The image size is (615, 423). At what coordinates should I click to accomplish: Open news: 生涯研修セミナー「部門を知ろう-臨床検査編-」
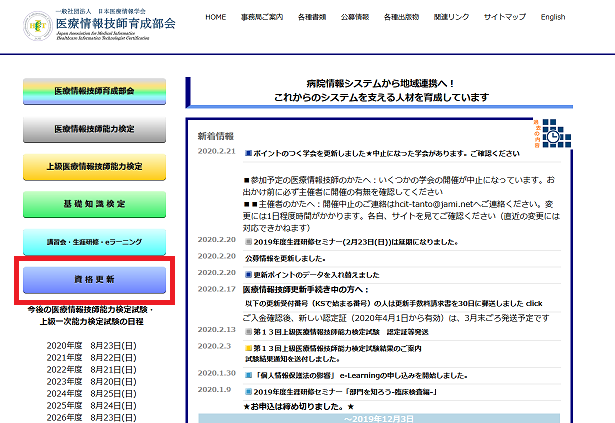click(345, 392)
